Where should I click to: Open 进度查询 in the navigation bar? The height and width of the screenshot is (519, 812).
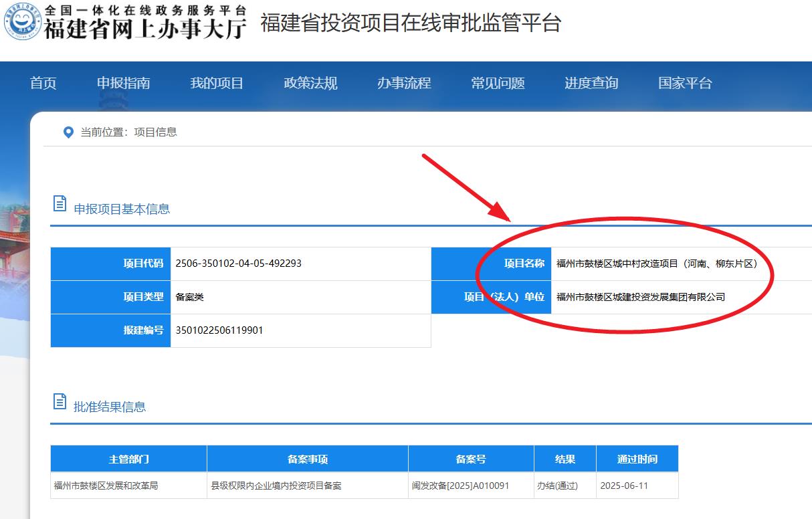(591, 83)
